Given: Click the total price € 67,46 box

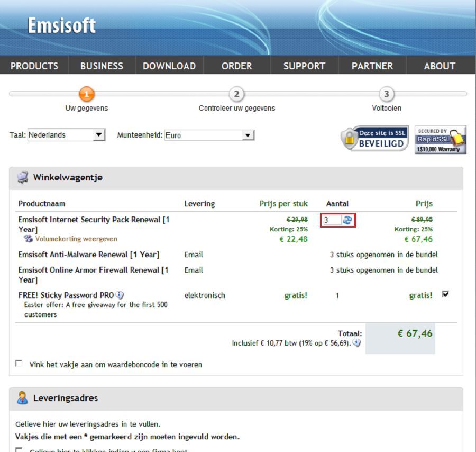Looking at the screenshot, I should [400, 338].
